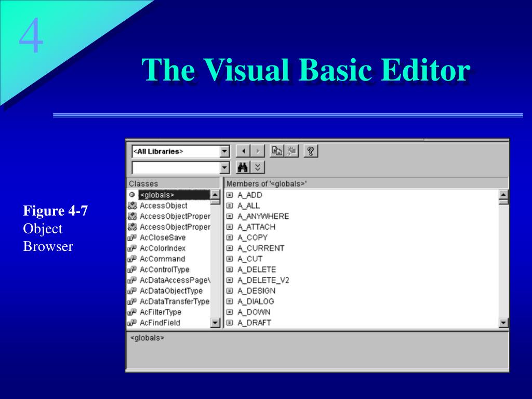532x399 pixels.
Task: Click the View Definition icon
Action: 291,151
